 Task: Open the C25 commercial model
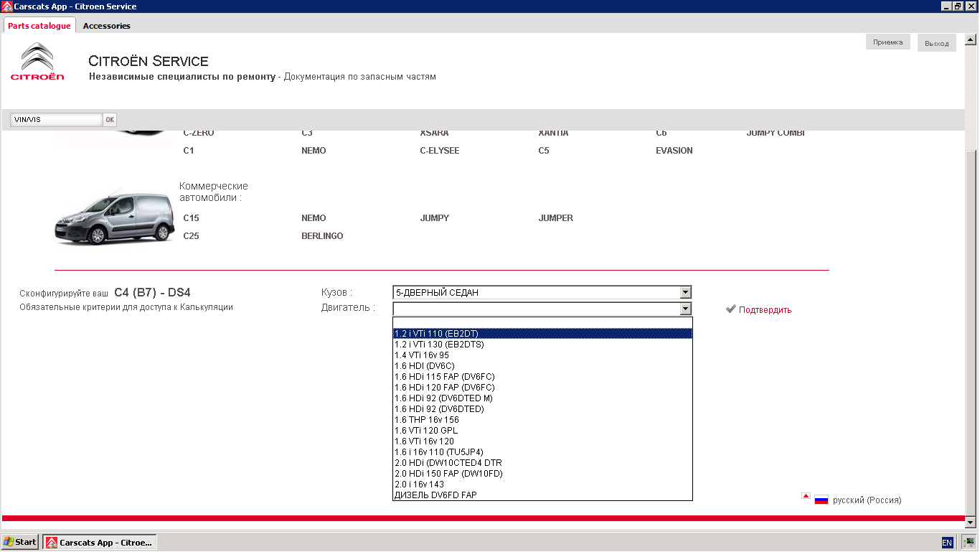pyautogui.click(x=191, y=236)
